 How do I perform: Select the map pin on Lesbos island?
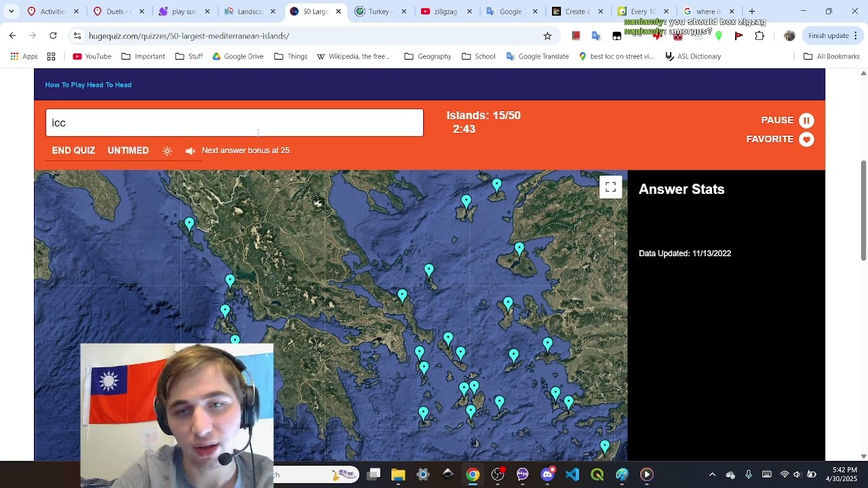click(x=519, y=249)
